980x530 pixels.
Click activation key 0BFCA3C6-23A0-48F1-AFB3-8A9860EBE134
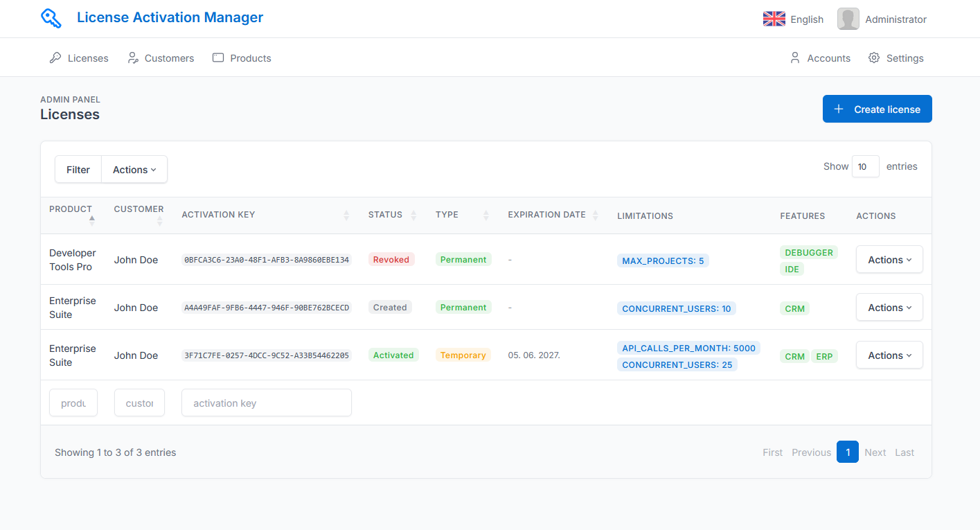coord(267,260)
